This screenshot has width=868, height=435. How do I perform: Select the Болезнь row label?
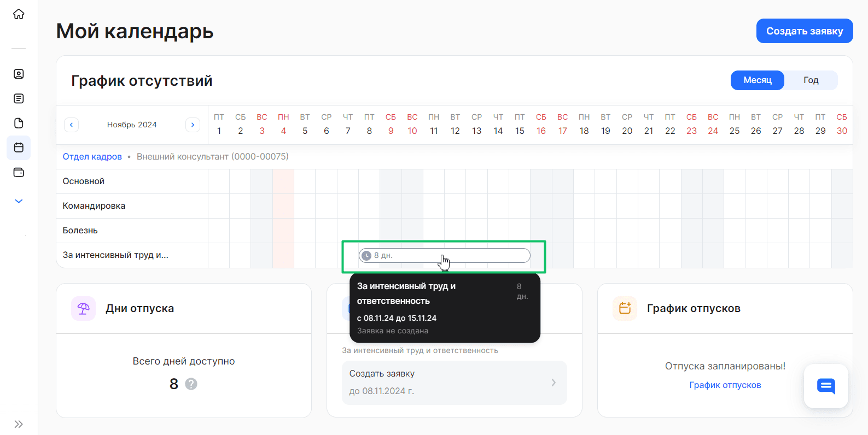80,231
